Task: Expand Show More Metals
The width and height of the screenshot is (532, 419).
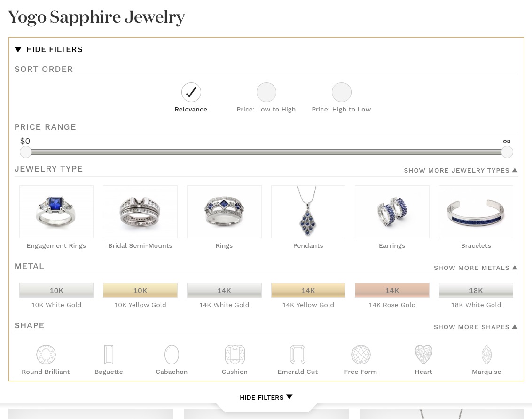Action: [x=475, y=268]
